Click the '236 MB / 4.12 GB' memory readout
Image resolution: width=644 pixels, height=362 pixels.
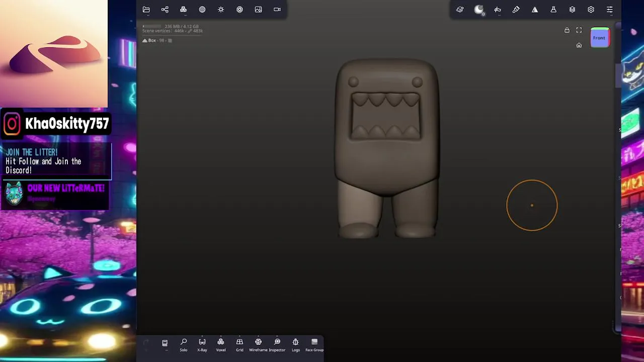click(182, 26)
